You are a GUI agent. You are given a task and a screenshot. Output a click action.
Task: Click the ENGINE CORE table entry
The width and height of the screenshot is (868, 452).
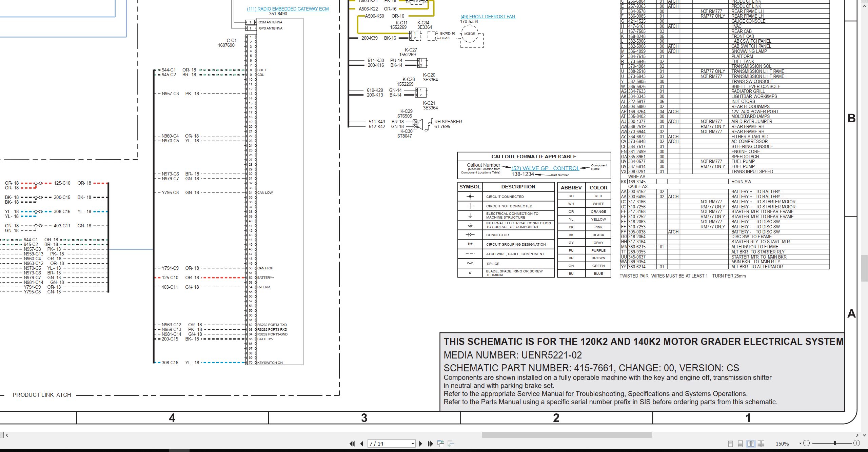coord(745,151)
